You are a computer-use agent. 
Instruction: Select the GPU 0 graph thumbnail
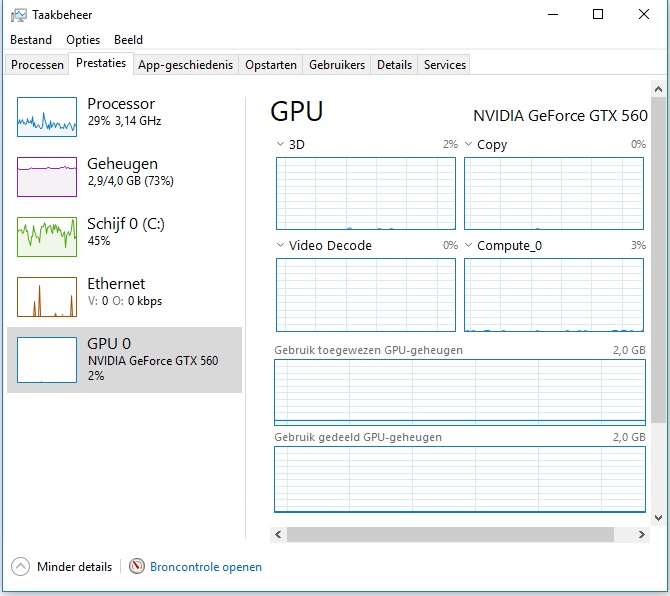point(47,360)
